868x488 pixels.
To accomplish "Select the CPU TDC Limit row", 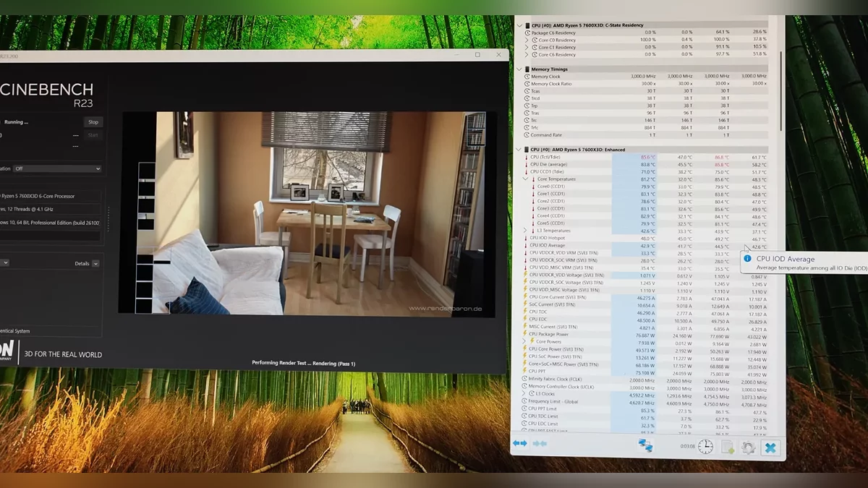I will [x=645, y=418].
